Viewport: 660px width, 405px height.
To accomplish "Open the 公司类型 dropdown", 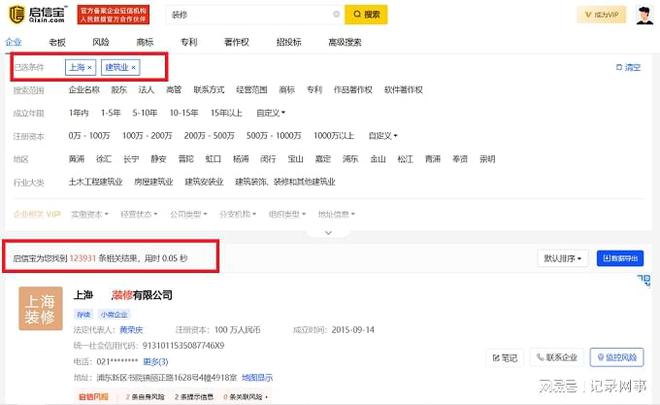I will pos(188,214).
